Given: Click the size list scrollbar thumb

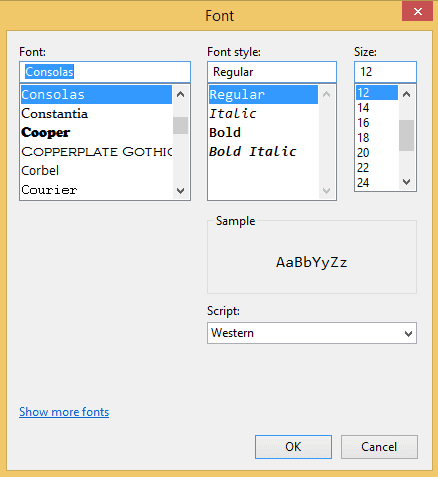Looking at the screenshot, I should (407, 135).
